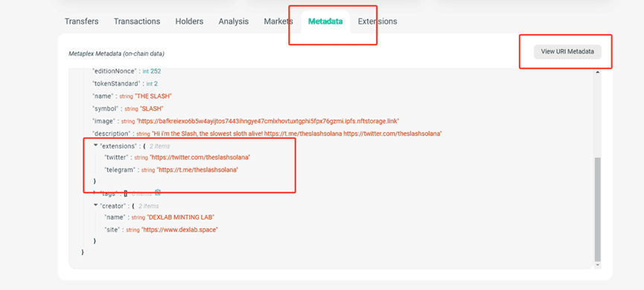Click the dexlab.space site value

point(179,230)
